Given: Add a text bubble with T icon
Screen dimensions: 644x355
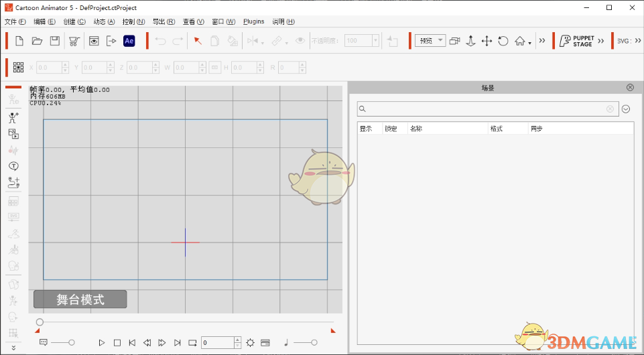Looking at the screenshot, I should click(13, 166).
